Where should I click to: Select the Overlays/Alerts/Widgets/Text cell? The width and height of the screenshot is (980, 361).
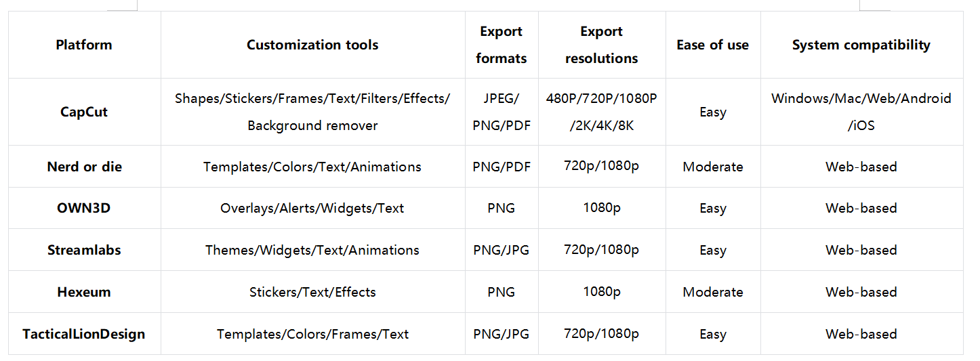click(x=312, y=208)
